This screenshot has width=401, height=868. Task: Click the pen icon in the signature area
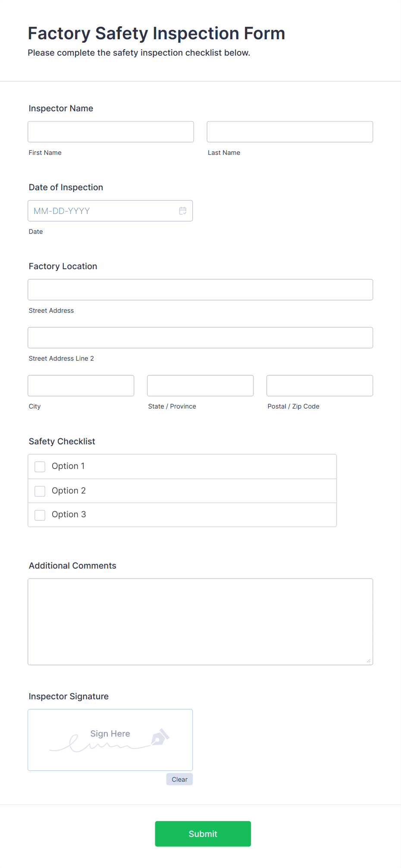click(x=160, y=739)
